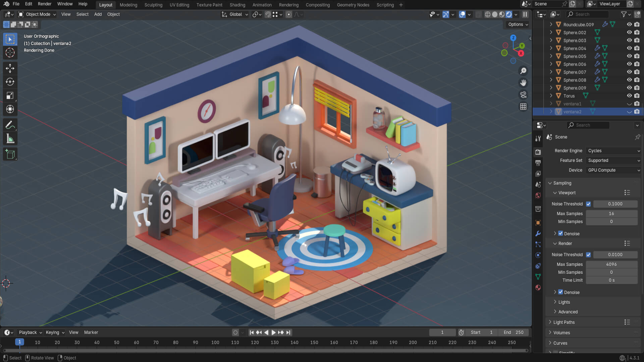This screenshot has height=362, width=644.
Task: Click the Options button in viewport header
Action: (518, 24)
